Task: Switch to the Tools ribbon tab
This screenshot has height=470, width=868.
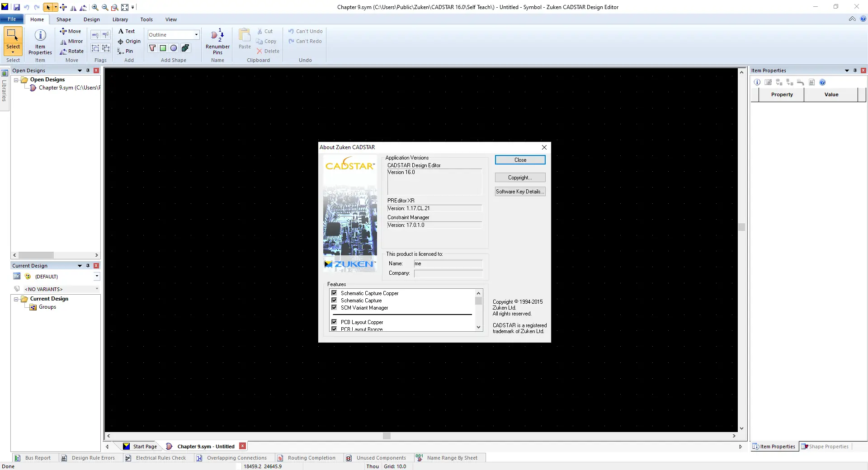Action: [146, 19]
